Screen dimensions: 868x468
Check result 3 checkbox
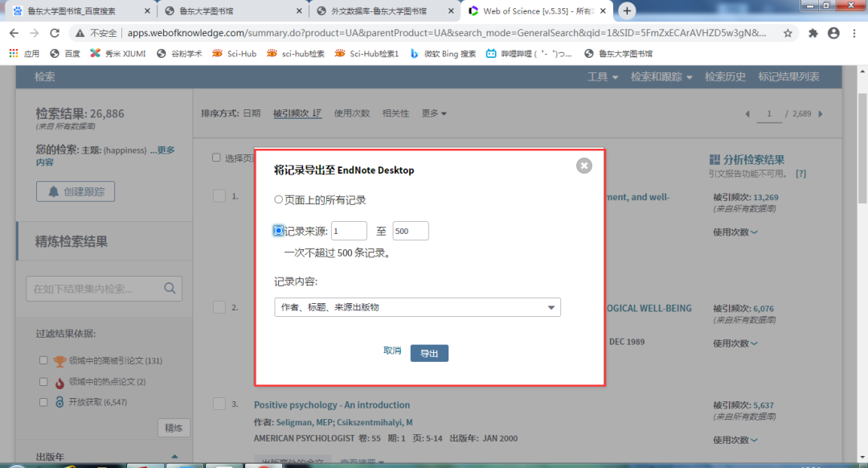point(219,404)
